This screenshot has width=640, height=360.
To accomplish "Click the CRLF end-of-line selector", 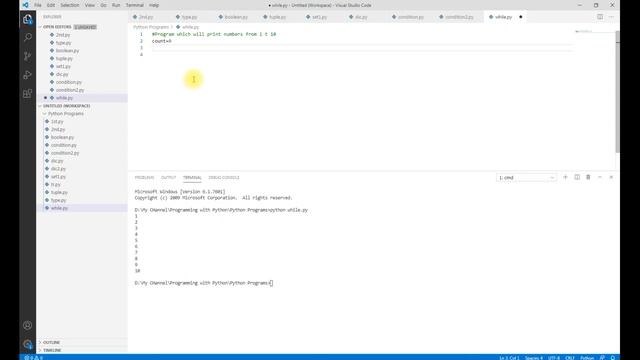I will click(570, 358).
